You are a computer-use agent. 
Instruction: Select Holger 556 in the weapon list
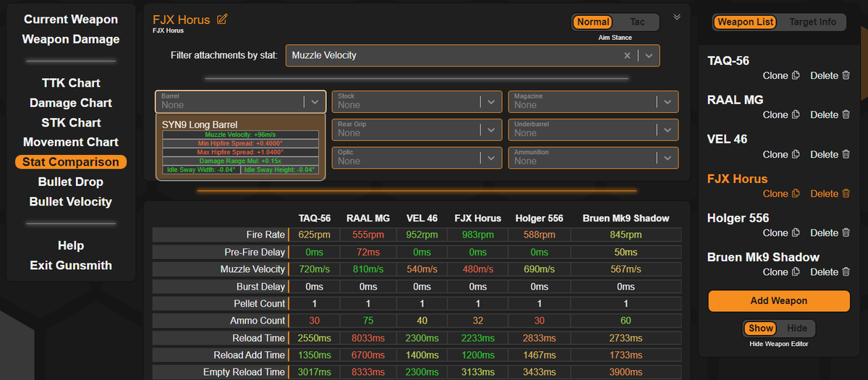[x=738, y=218]
